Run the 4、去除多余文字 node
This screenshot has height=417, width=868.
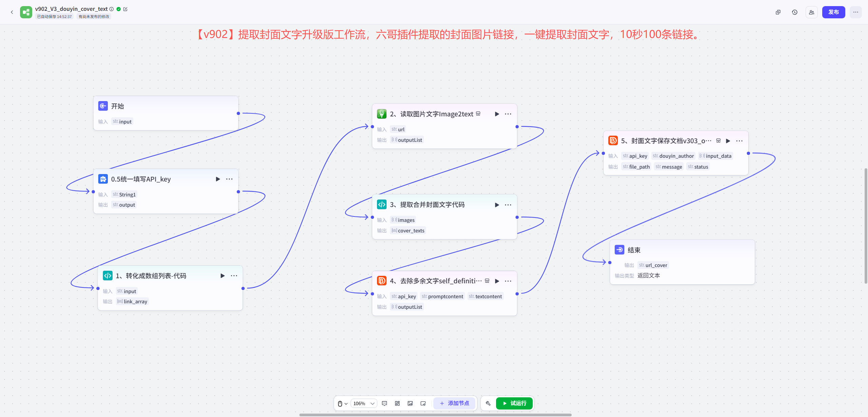(x=497, y=281)
